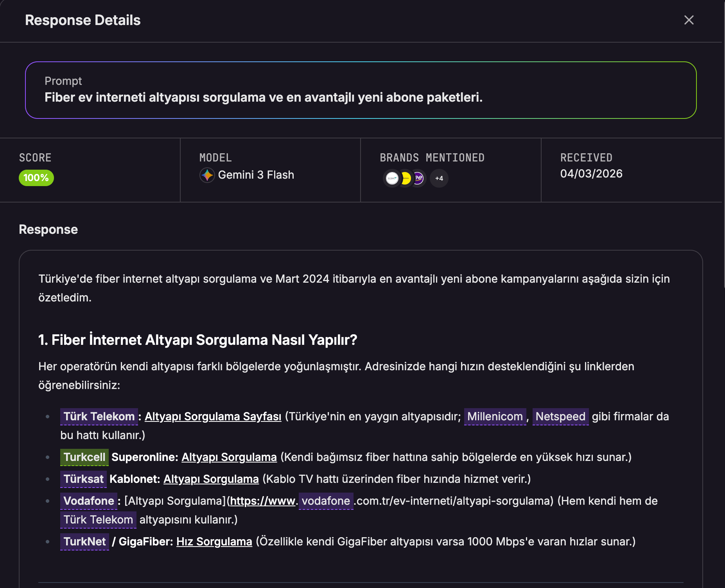The width and height of the screenshot is (725, 588).
Task: Click the green-highlighted Turkcell brand tag
Action: (x=84, y=457)
